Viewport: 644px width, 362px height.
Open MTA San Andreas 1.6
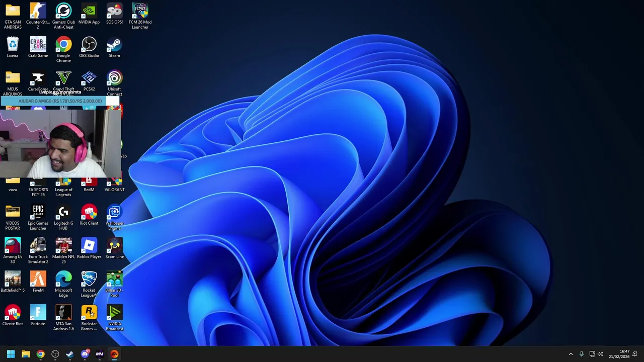coord(63,318)
